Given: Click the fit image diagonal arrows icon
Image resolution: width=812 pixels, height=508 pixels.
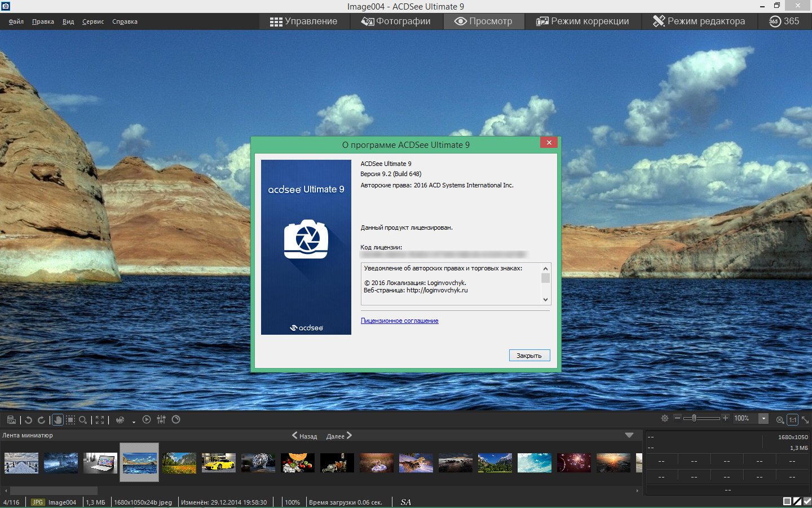Looking at the screenshot, I should (x=805, y=419).
